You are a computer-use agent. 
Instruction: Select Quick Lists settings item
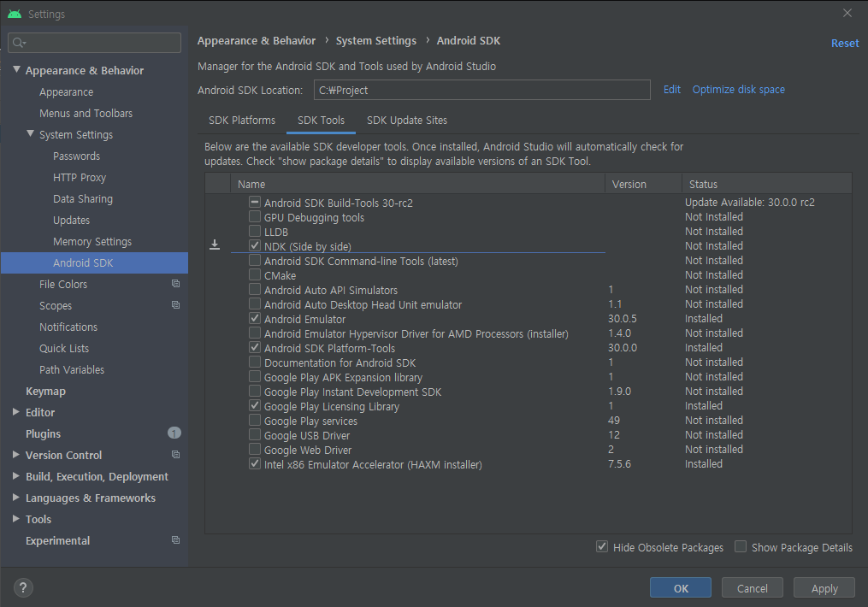click(x=63, y=349)
